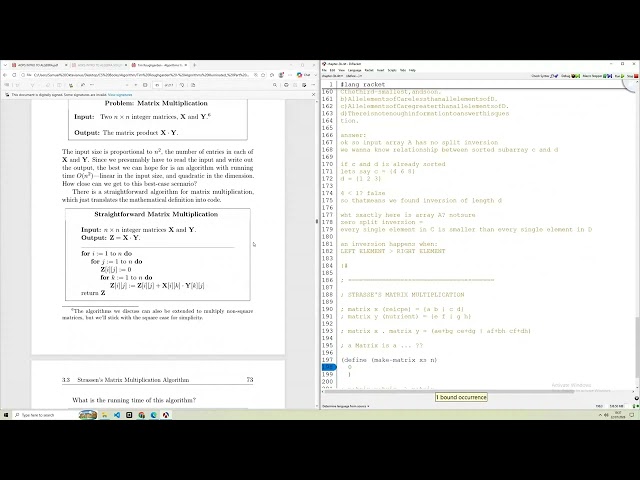Switch to second AOPS Intro to Algebra tab
This screenshot has width=640, height=480.
pyautogui.click(x=99, y=65)
